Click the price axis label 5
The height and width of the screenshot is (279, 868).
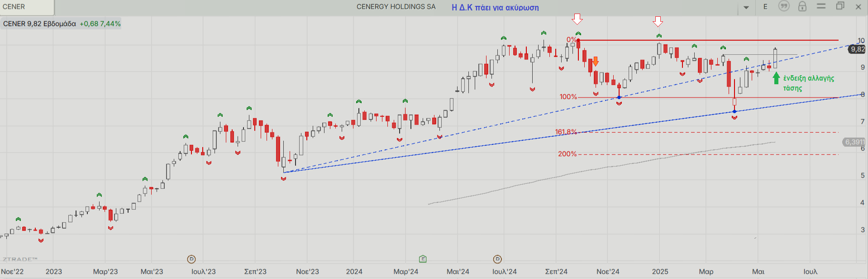coord(863,175)
